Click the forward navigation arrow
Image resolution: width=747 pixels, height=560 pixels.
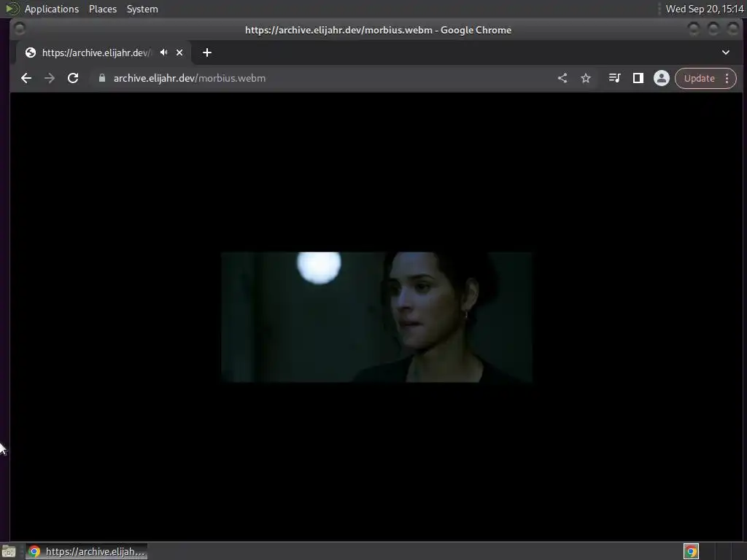(50, 78)
